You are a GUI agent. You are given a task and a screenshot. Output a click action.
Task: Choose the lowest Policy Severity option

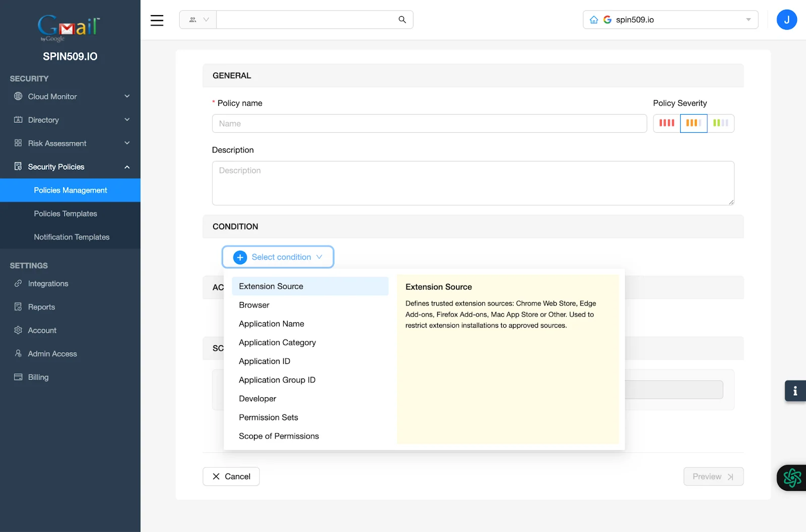pos(721,123)
